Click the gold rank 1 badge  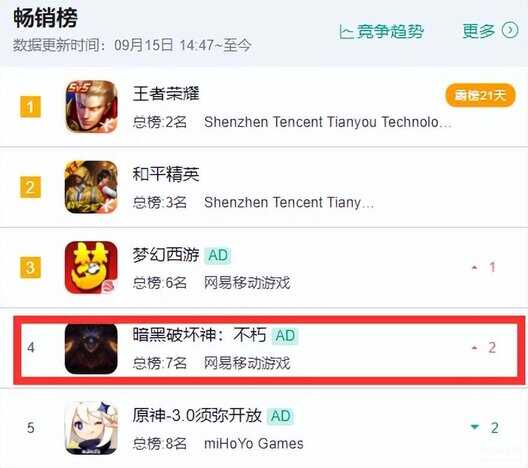coord(30,107)
